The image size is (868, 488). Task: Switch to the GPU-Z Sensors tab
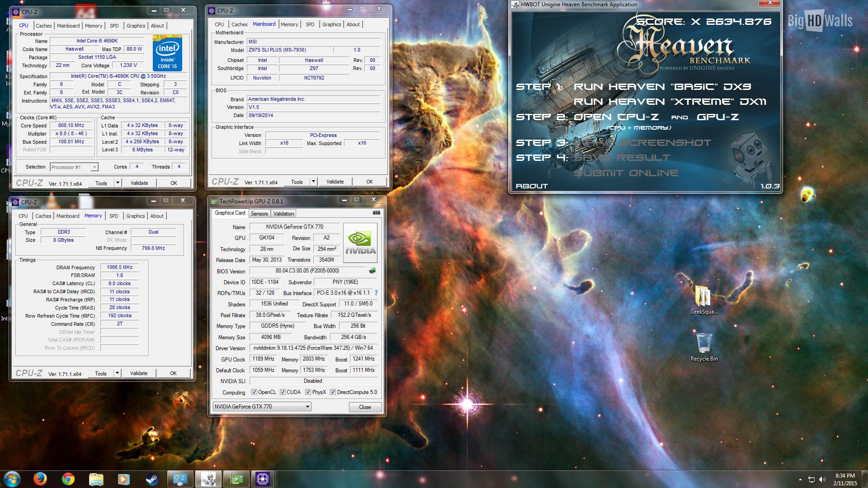click(x=259, y=214)
